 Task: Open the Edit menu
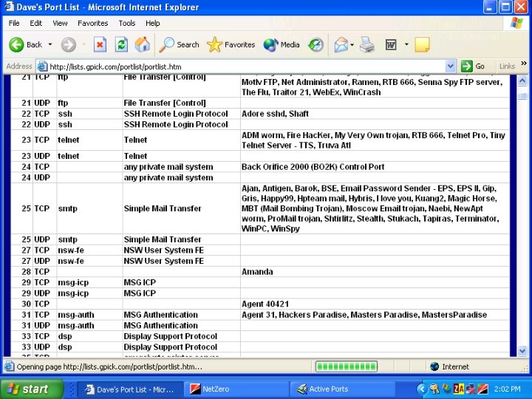pos(35,23)
